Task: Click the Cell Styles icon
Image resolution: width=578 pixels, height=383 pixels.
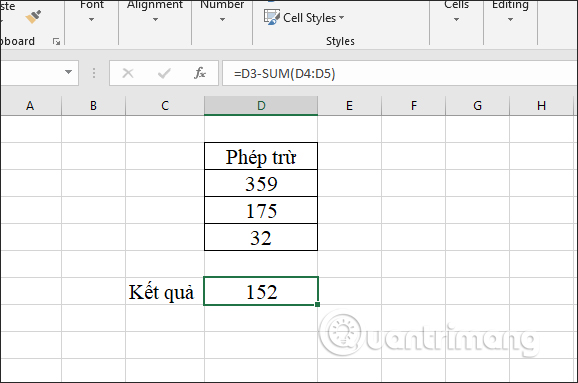Action: point(272,17)
